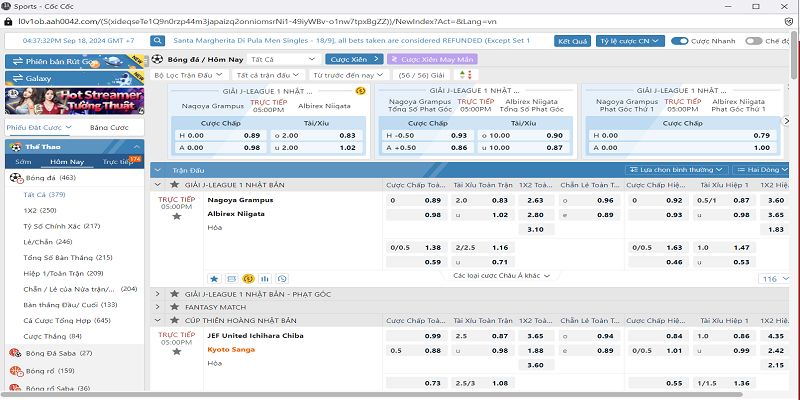Image resolution: width=800 pixels, height=400 pixels.
Task: Collapse the Thể Thao sidebar panel
Action: pos(137,147)
